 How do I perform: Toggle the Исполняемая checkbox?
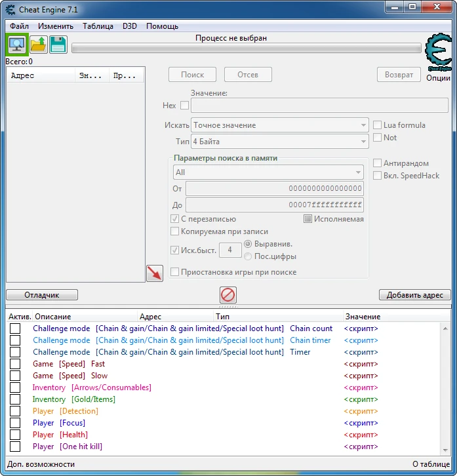point(308,218)
